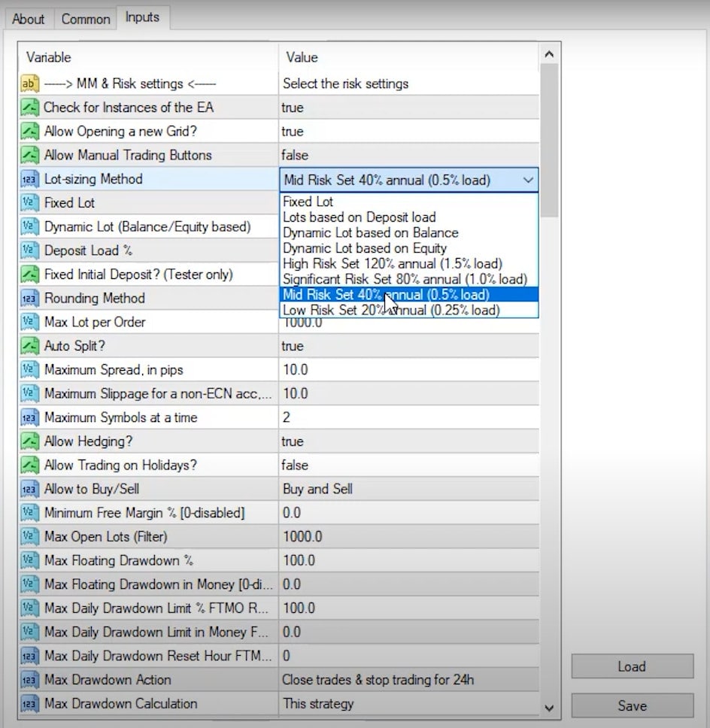
Task: Switch to the About tab
Action: [x=29, y=19]
